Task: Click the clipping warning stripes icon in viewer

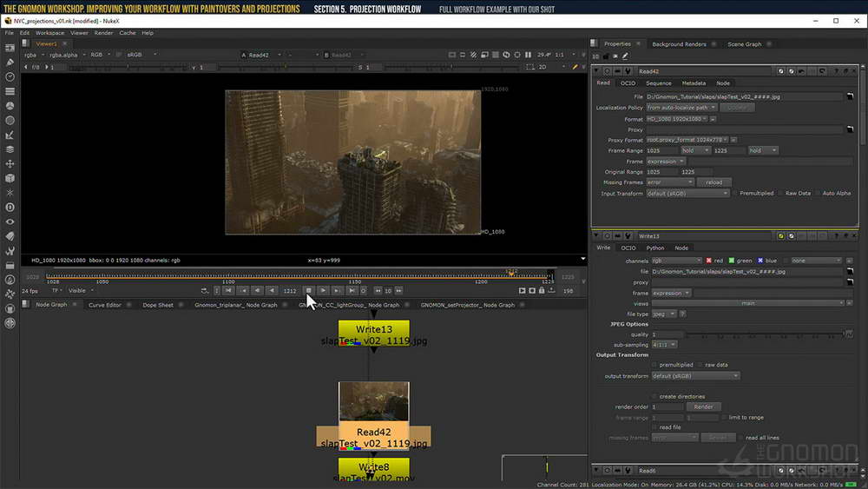Action: click(x=473, y=55)
